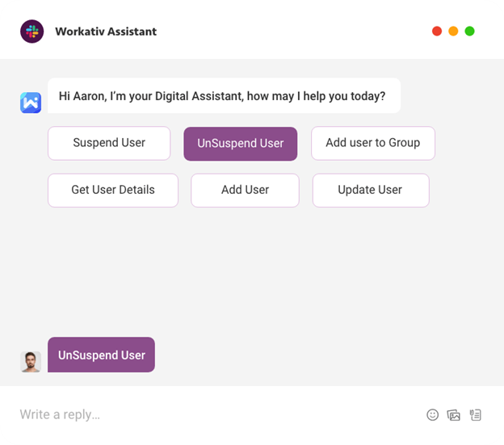Click the red window close dot
This screenshot has height=445, width=504.
[437, 31]
